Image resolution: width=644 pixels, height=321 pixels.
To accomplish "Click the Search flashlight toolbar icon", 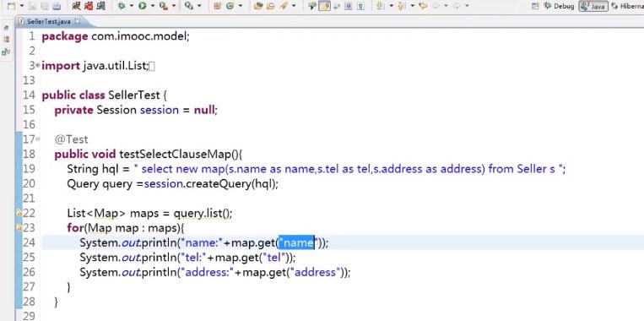I will [283, 6].
